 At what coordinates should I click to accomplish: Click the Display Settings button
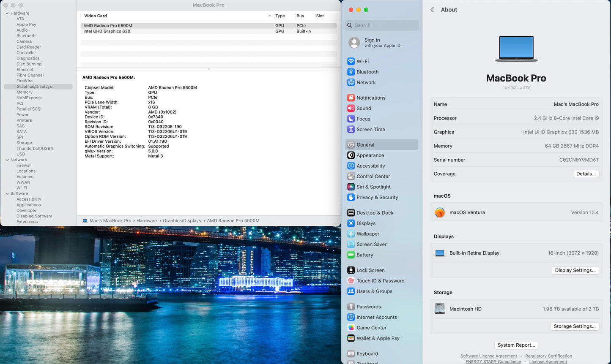tap(575, 270)
